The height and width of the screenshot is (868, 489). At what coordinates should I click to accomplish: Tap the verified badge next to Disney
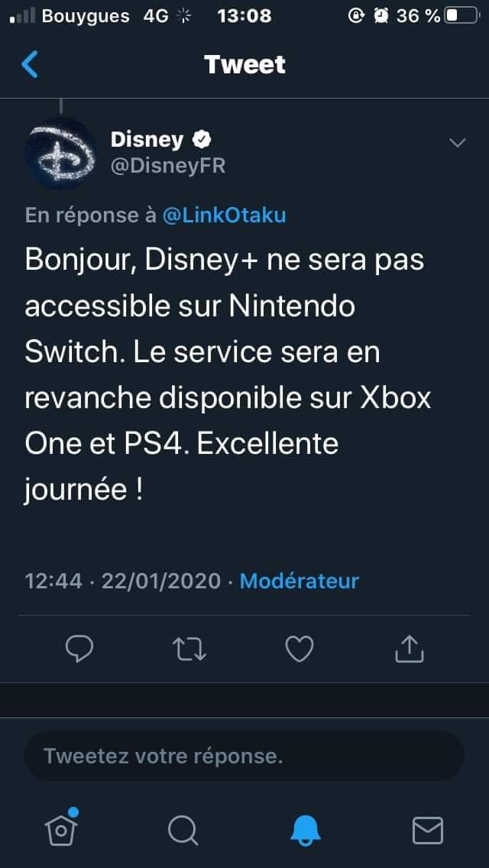(202, 140)
